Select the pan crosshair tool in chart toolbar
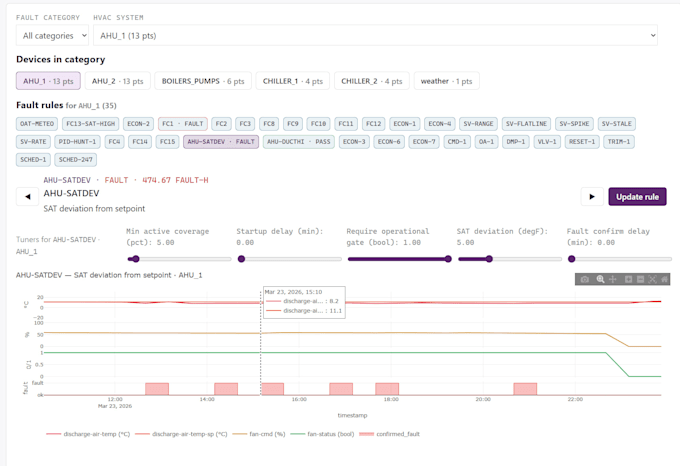The width and height of the screenshot is (680, 466). (613, 280)
